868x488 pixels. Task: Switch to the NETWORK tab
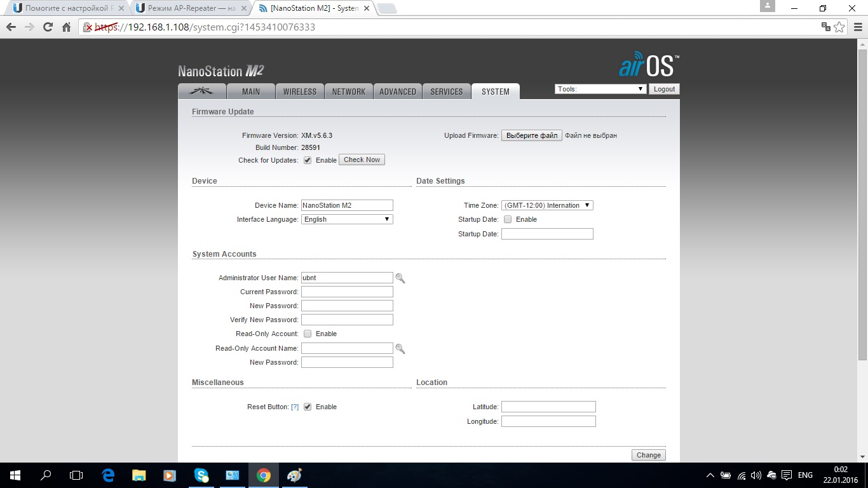(349, 91)
